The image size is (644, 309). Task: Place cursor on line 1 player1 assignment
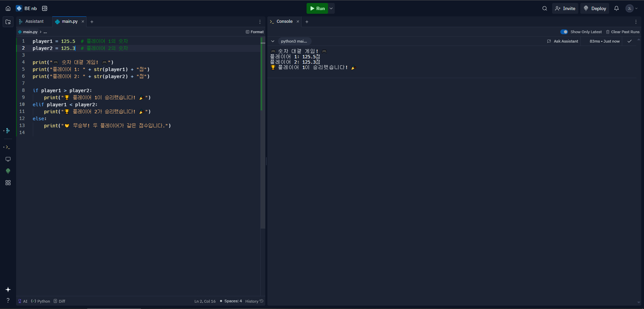point(54,41)
